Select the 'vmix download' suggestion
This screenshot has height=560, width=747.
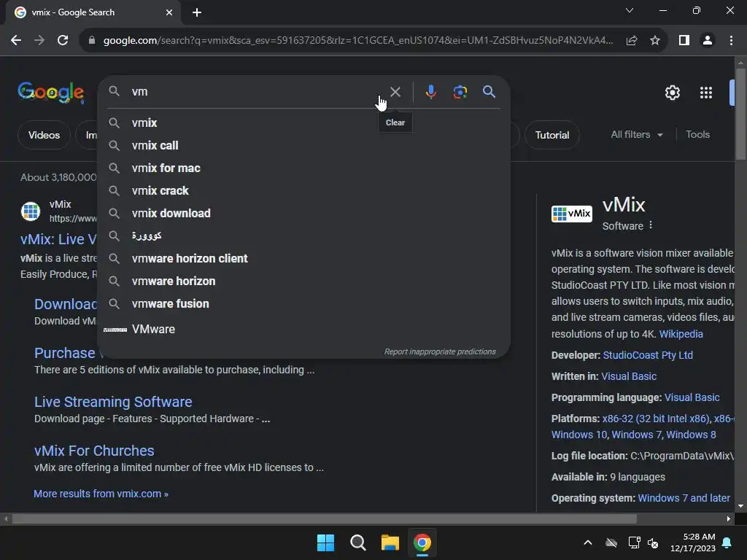coord(303,214)
